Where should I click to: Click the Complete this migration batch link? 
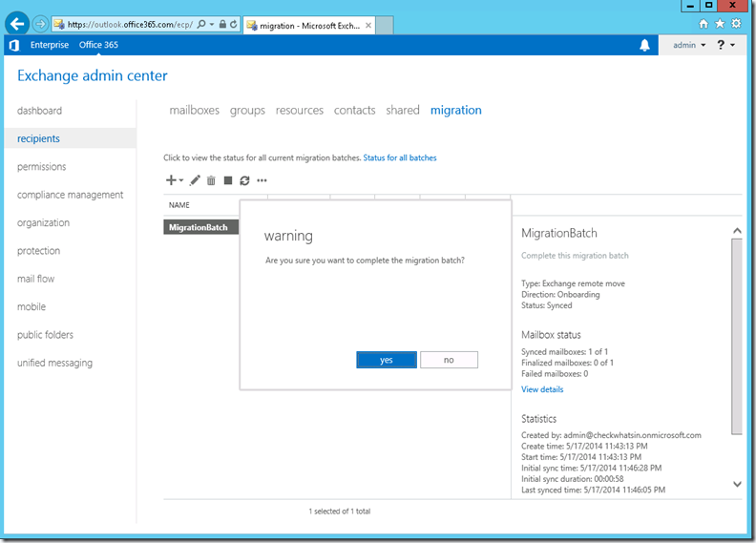pyautogui.click(x=575, y=256)
